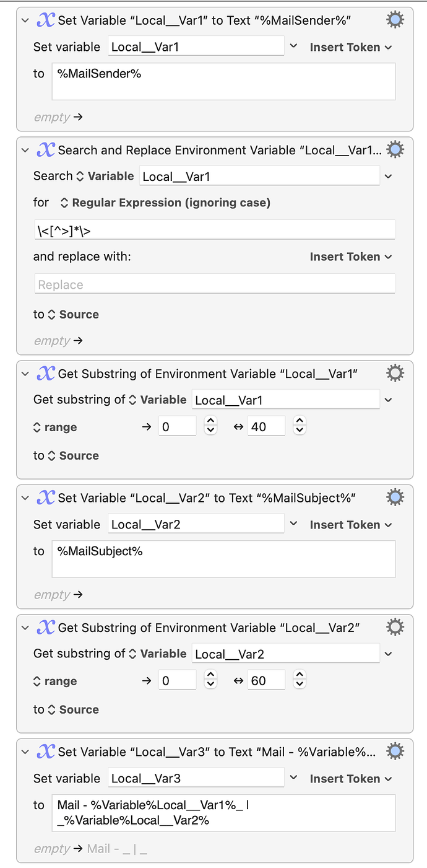Click the X icon on the Search and Replace action
The height and width of the screenshot is (868, 427).
click(x=45, y=149)
